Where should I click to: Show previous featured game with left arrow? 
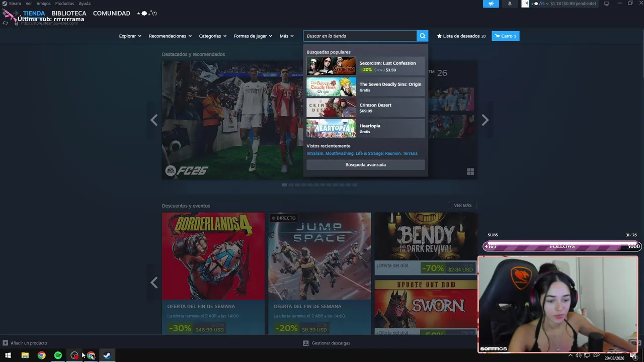click(154, 120)
